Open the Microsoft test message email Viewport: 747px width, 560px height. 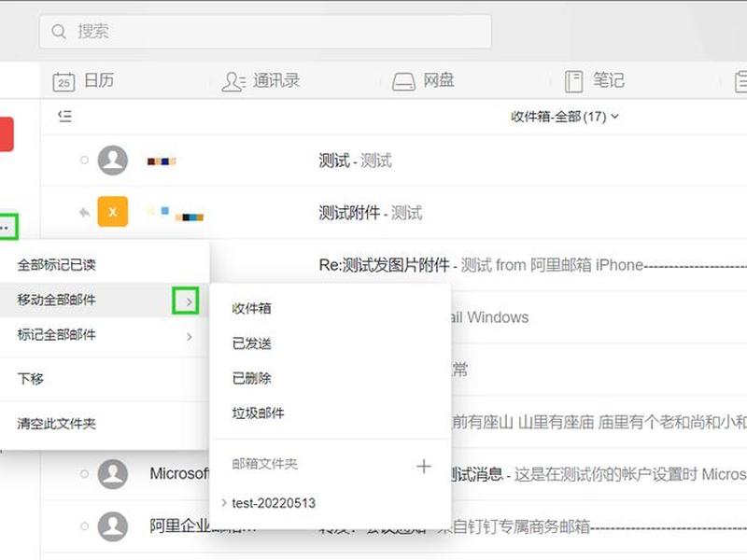click(x=599, y=474)
